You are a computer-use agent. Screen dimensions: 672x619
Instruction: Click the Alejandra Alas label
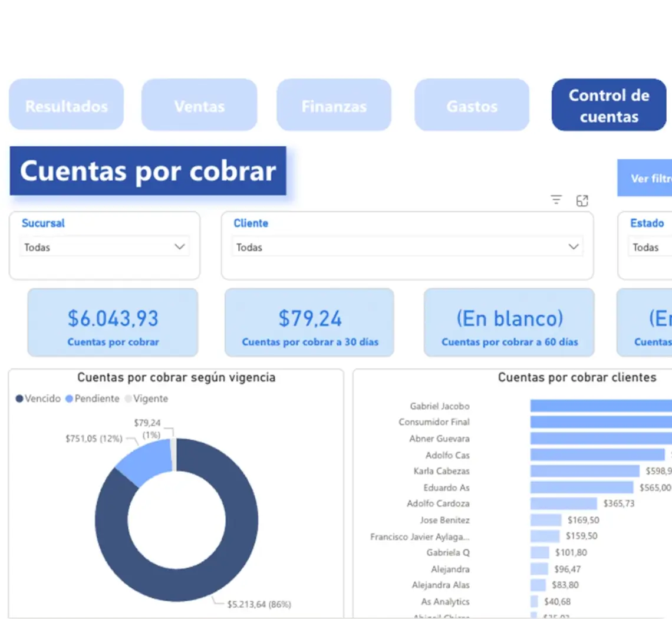440,585
